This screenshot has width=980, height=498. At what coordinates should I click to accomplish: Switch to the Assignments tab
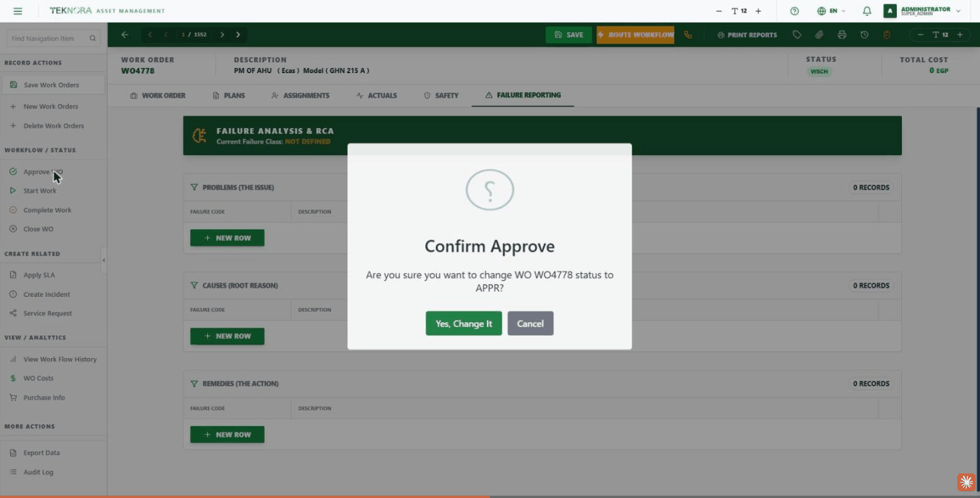(300, 96)
